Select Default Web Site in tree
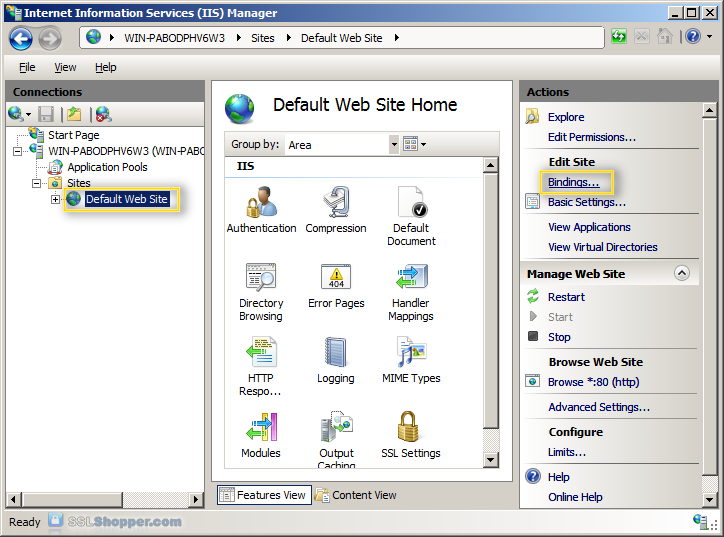The image size is (724, 537). click(127, 199)
